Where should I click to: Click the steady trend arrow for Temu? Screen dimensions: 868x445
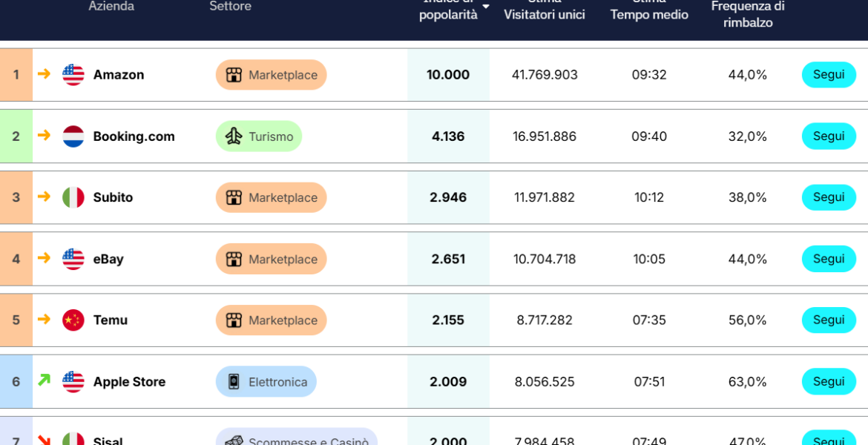point(44,319)
